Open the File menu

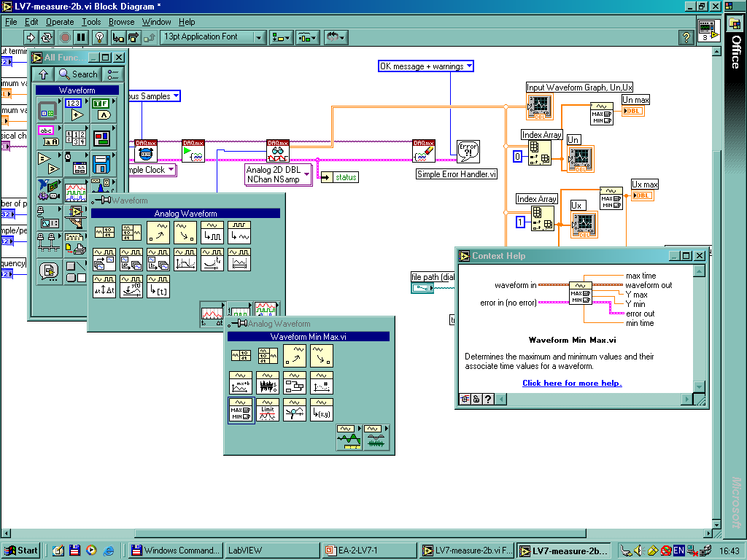pyautogui.click(x=11, y=22)
